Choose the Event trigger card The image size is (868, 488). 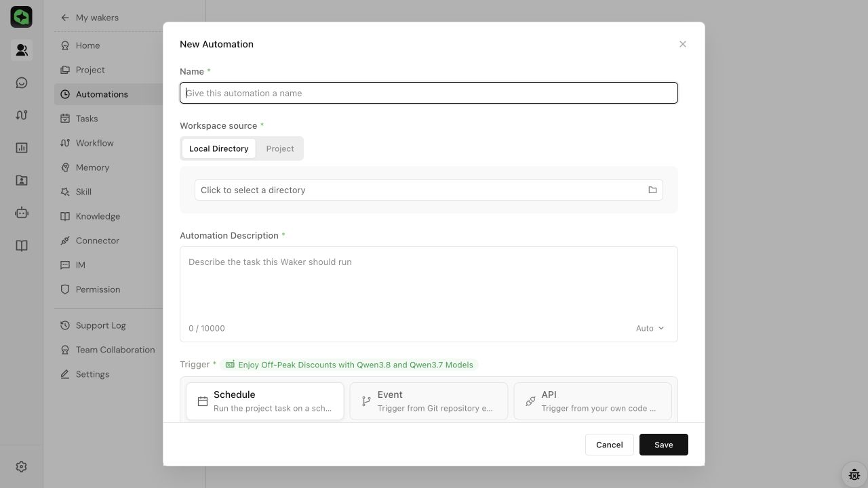tap(429, 401)
